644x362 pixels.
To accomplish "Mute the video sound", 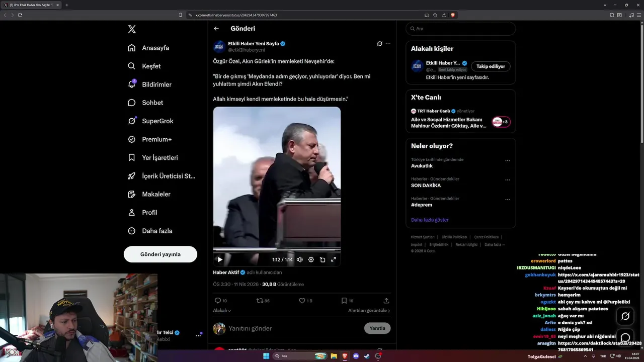I will (x=300, y=259).
